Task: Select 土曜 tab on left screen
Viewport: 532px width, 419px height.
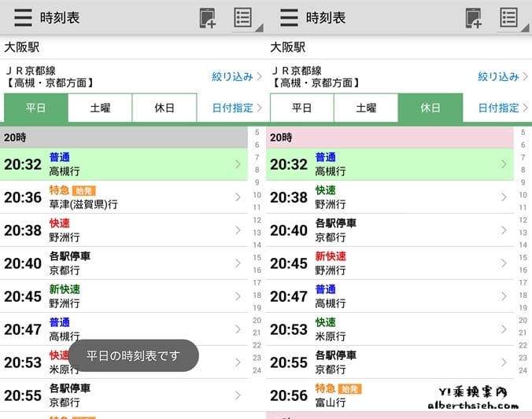Action: tap(100, 108)
